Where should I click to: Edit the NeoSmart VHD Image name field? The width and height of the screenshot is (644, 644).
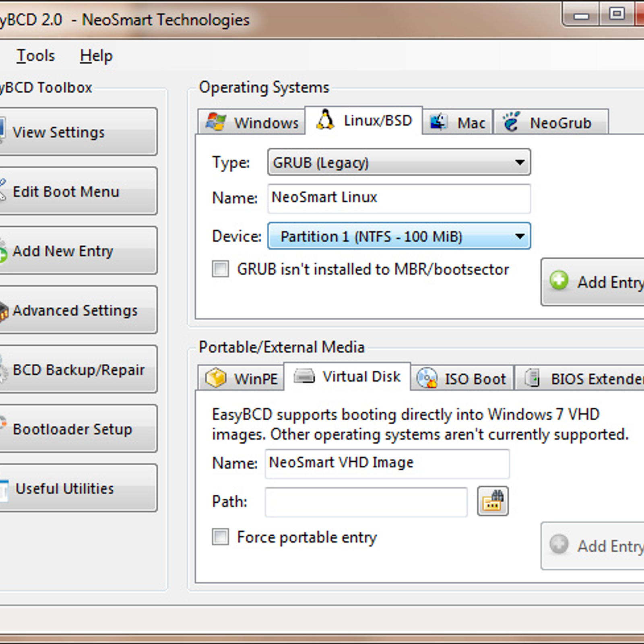tap(387, 464)
